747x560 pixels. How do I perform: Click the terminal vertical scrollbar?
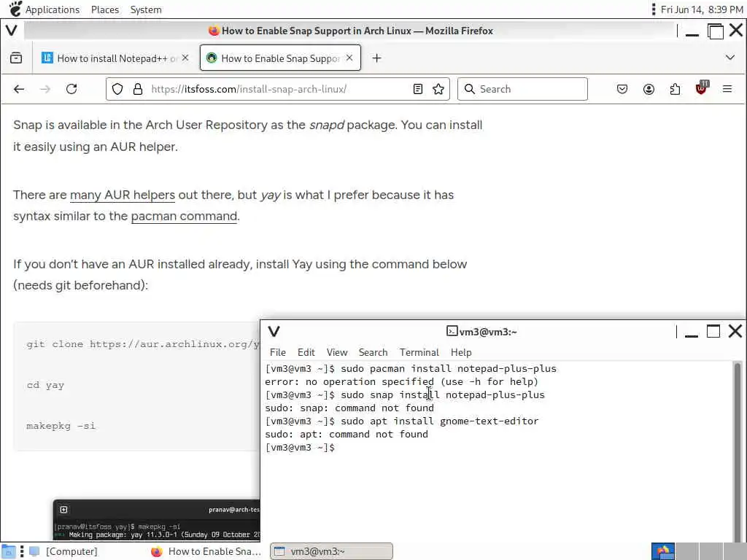pos(738,451)
